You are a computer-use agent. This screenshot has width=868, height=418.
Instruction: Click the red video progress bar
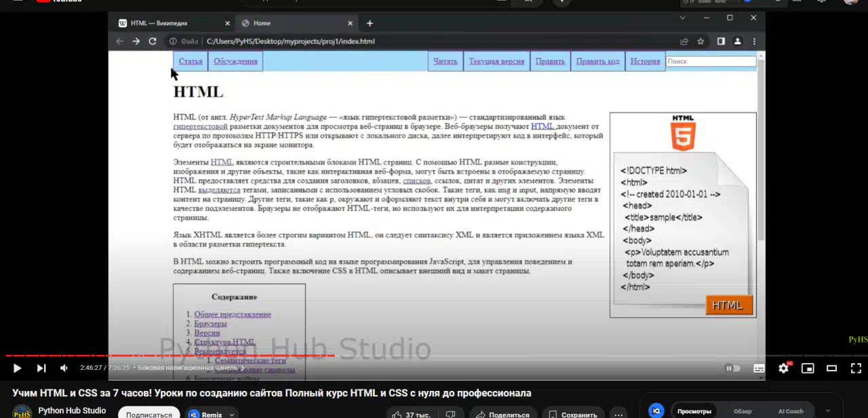[170, 355]
